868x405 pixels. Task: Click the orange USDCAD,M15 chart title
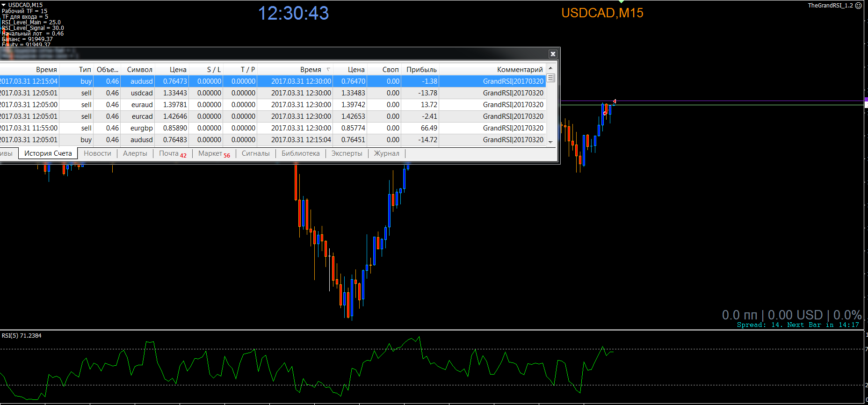click(602, 13)
